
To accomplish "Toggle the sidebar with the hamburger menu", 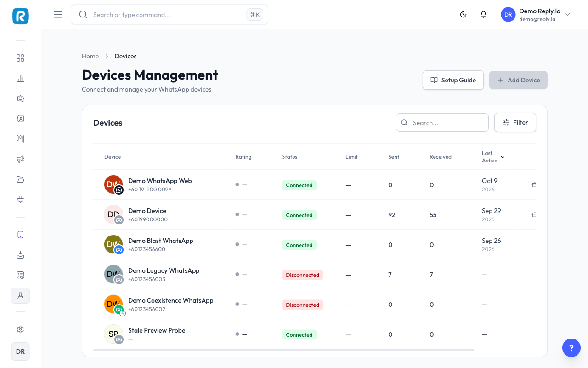I will (58, 15).
